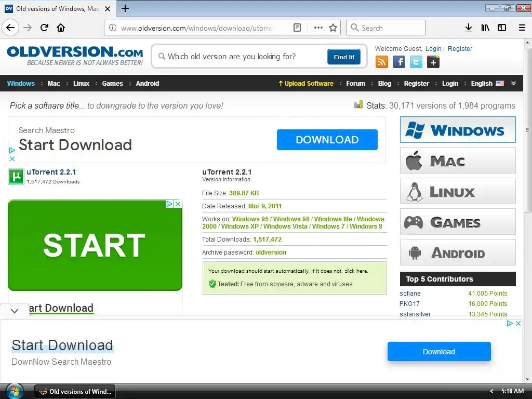This screenshot has width=532, height=399.
Task: Click the uTorrent green logo icon
Action: pyautogui.click(x=16, y=177)
